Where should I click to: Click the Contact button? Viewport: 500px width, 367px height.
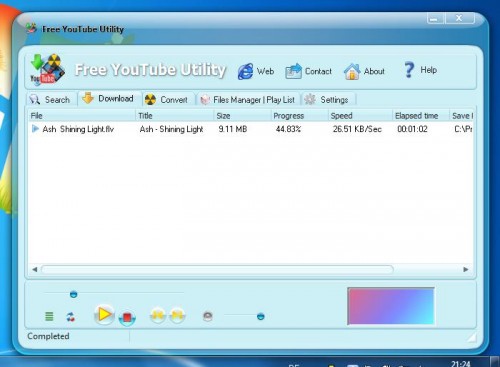tap(309, 71)
